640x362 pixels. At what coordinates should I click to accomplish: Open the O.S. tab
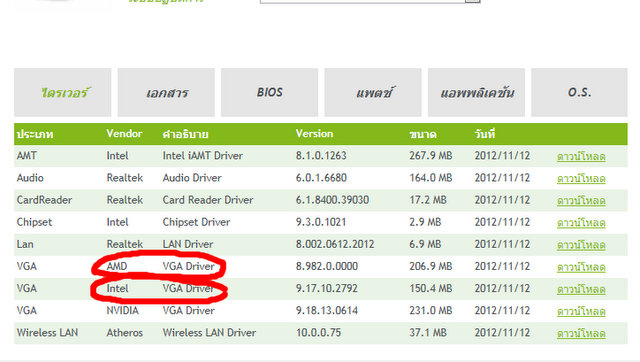[579, 93]
